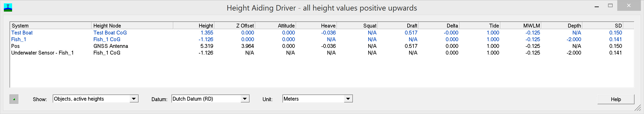Expand the Datum dropdown

tap(245, 99)
